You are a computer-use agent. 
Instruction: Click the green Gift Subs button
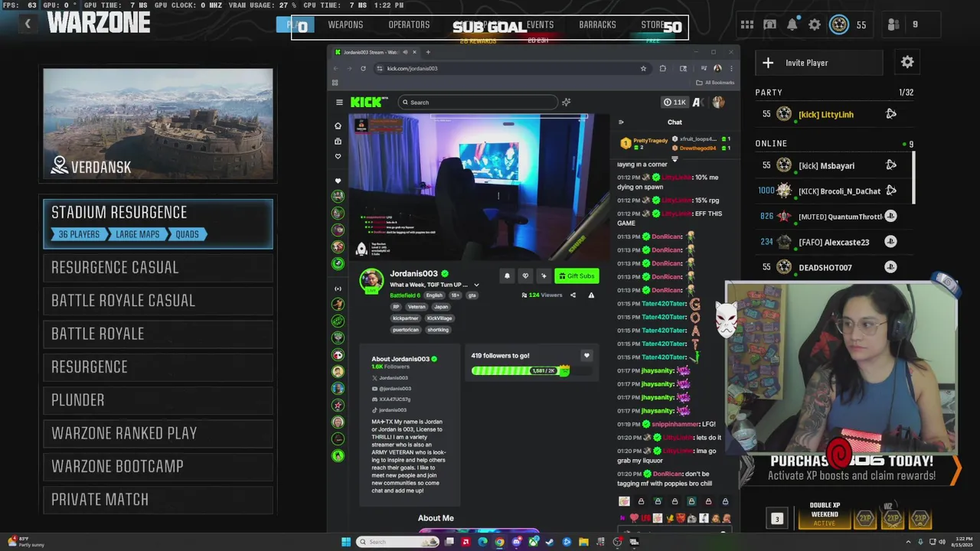tap(577, 275)
